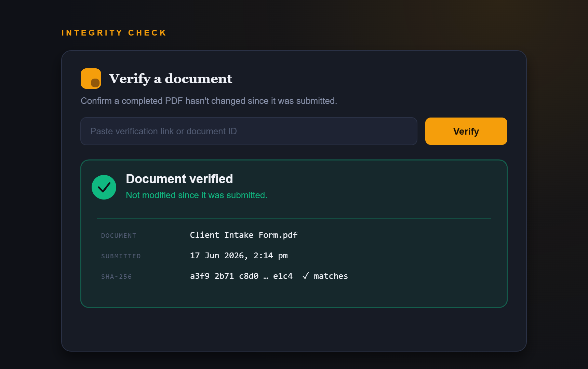Click the SUBMITTED label
Viewport: 588px width, 369px height.
click(x=121, y=256)
